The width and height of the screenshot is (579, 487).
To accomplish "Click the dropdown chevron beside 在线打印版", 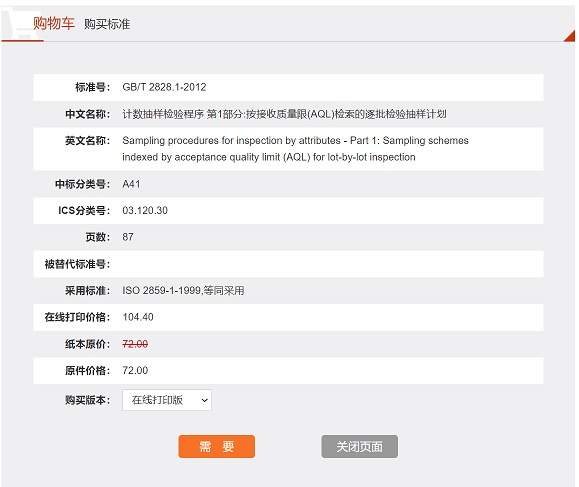I will tap(204, 400).
